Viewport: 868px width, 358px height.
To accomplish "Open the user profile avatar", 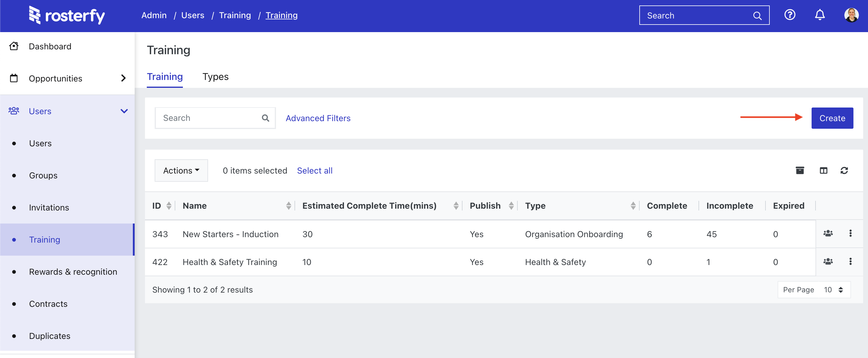I will pos(851,15).
